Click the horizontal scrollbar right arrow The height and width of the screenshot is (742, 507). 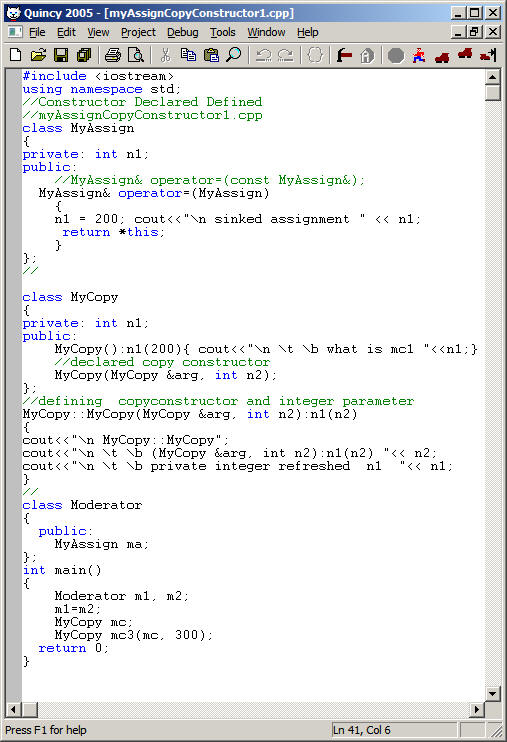[x=477, y=709]
